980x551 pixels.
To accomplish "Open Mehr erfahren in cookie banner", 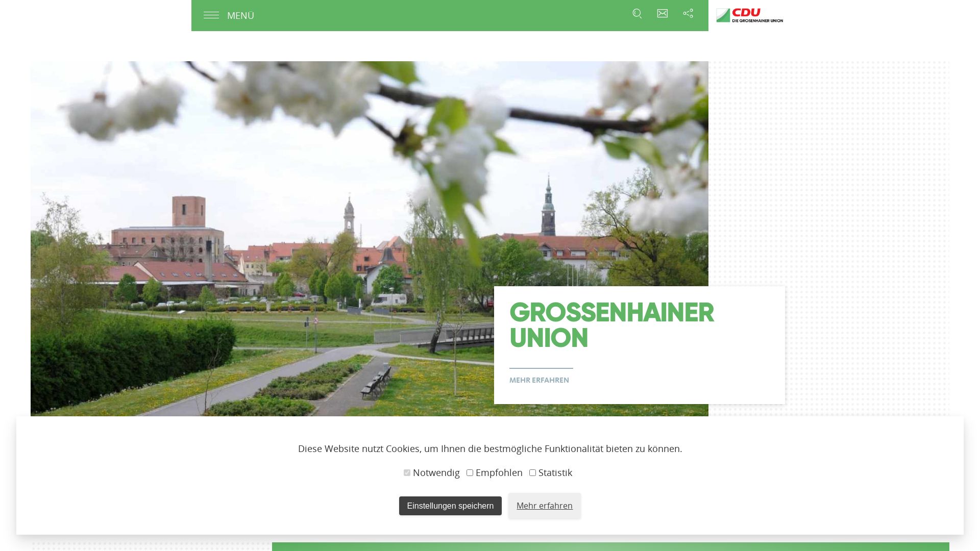I will [x=545, y=506].
